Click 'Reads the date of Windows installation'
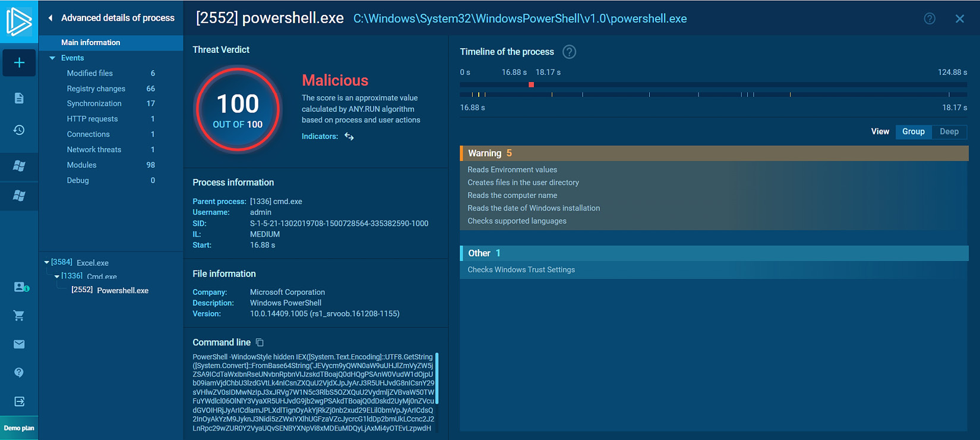Image resolution: width=980 pixels, height=440 pixels. 533,208
